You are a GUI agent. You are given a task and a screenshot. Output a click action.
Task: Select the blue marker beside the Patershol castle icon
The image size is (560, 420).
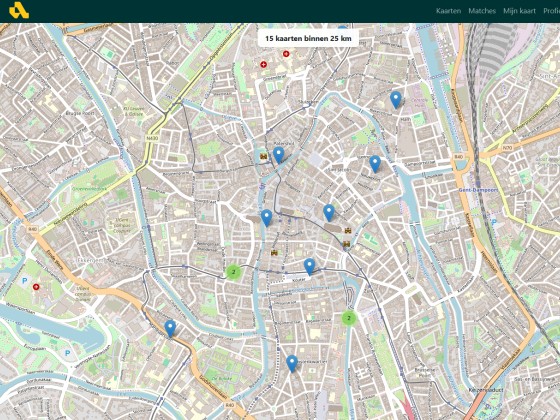[x=279, y=155]
